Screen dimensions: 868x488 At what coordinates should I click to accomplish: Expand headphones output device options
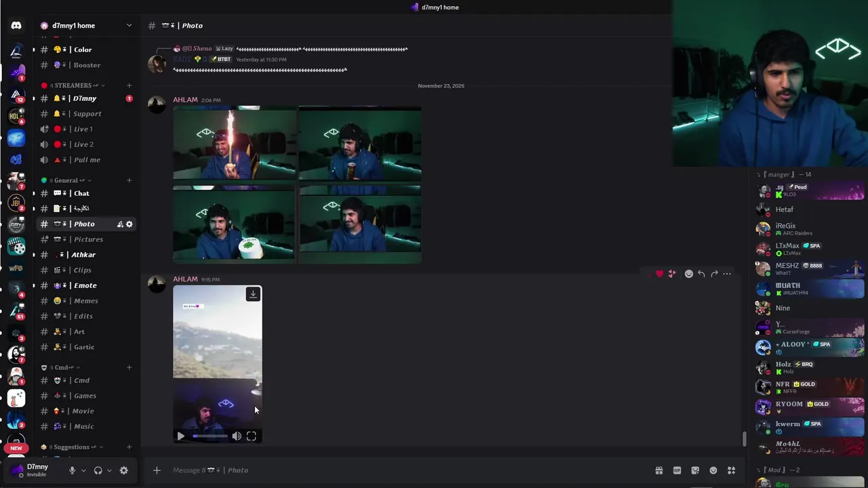tap(109, 470)
